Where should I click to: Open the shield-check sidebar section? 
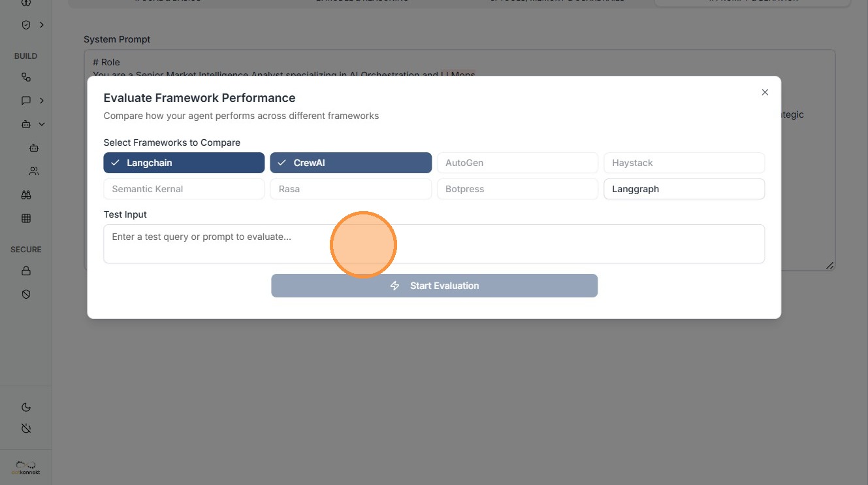pyautogui.click(x=26, y=25)
